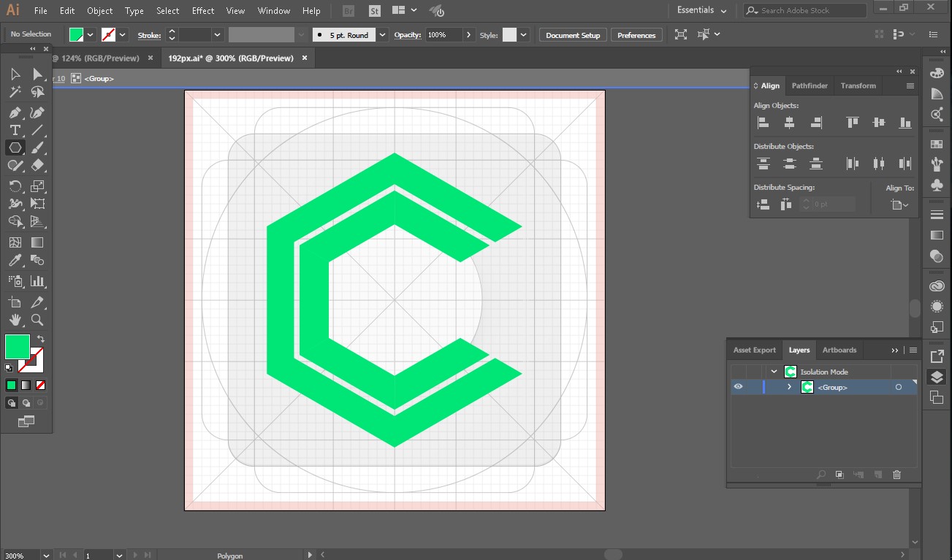
Task: Select the Hand tool
Action: [x=15, y=320]
